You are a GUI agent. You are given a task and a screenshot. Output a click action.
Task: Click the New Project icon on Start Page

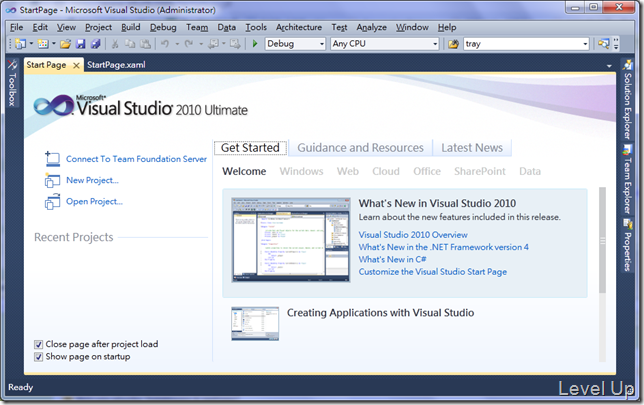[x=52, y=180]
